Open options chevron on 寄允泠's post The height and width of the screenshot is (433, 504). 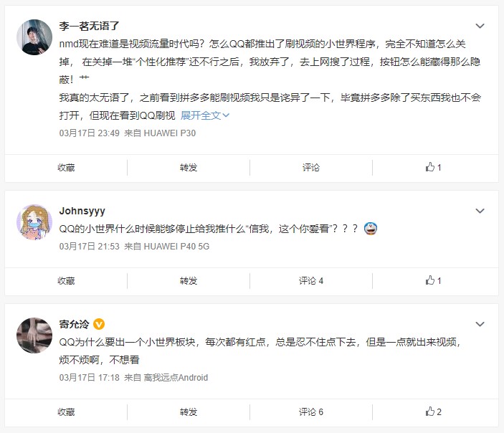[480, 324]
